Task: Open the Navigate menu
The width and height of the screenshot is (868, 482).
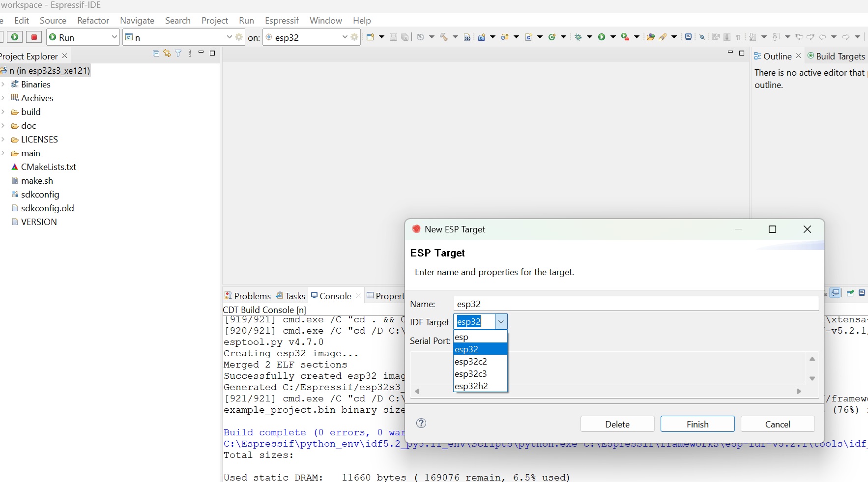Action: coord(137,20)
